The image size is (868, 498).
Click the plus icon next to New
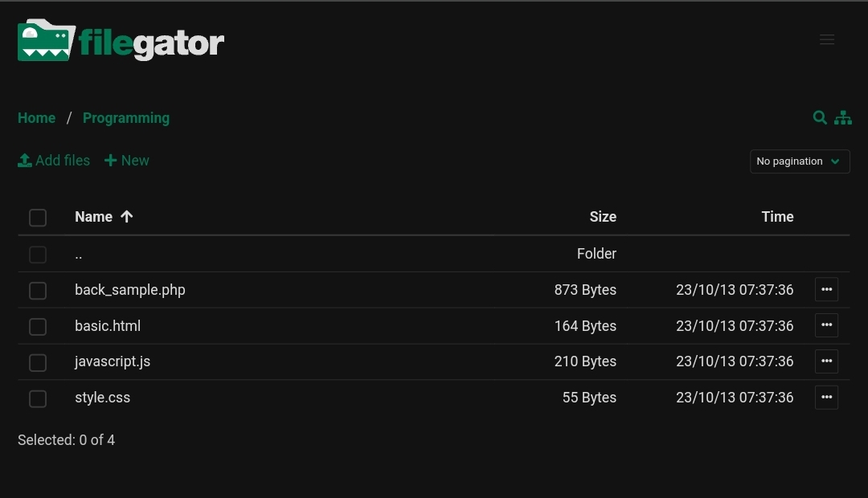pos(110,160)
